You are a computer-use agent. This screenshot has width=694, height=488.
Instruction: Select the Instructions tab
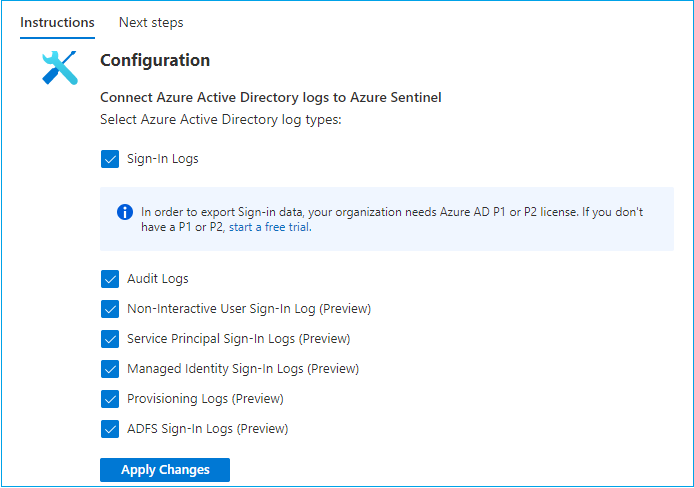(x=57, y=23)
